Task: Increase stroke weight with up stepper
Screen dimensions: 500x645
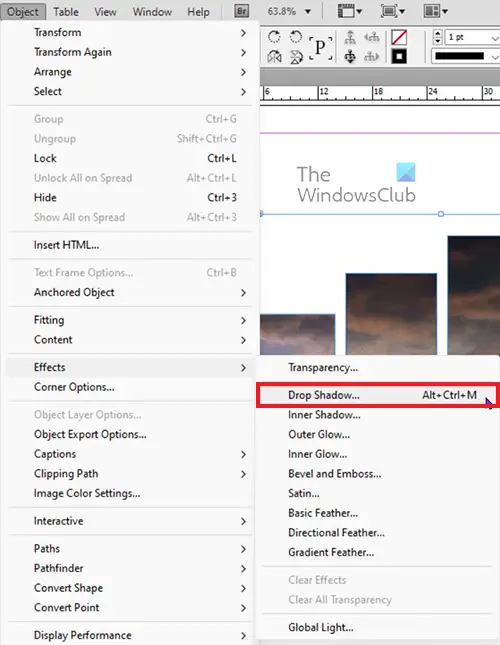Action: (x=438, y=34)
